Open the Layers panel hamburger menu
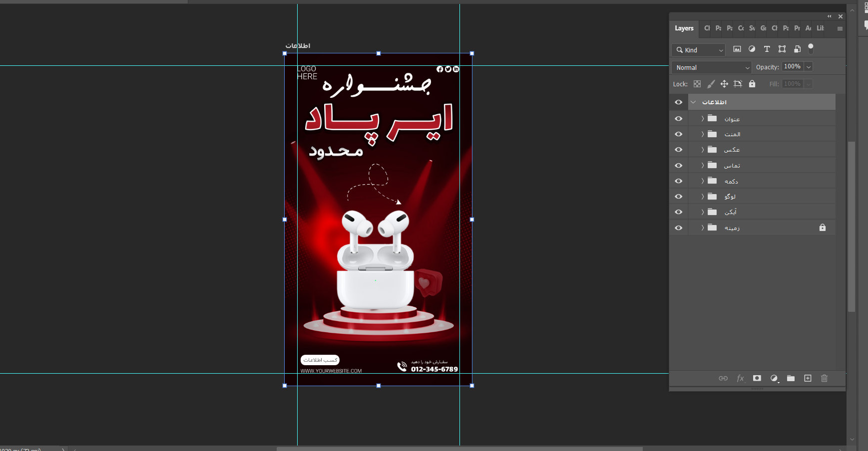The width and height of the screenshot is (868, 451). [840, 28]
